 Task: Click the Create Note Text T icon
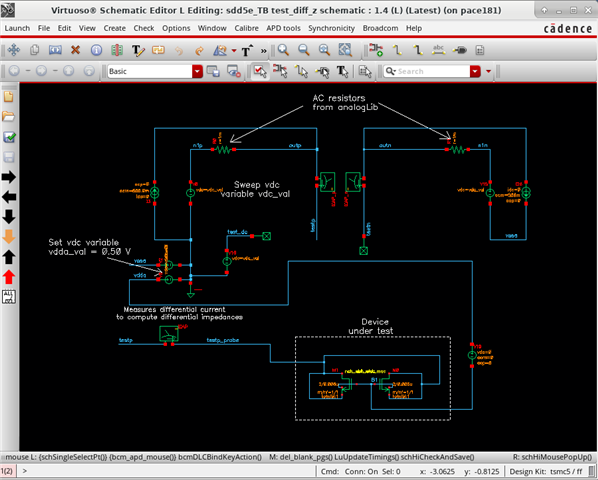pyautogui.click(x=247, y=50)
